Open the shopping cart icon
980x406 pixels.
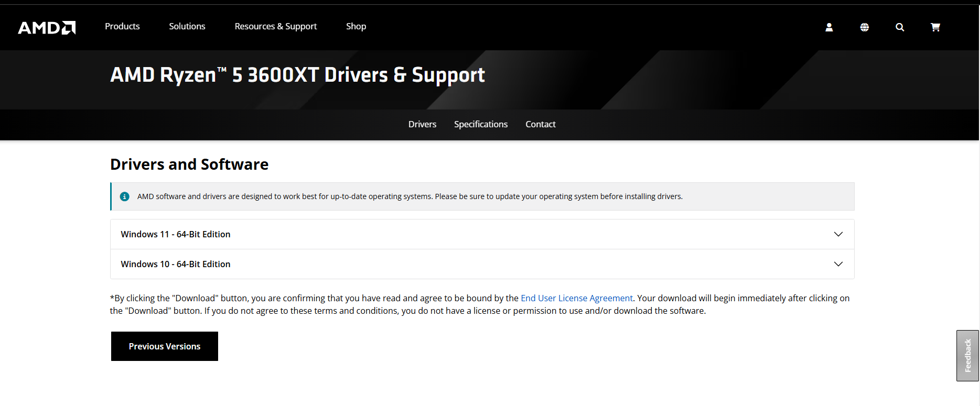coord(935,27)
